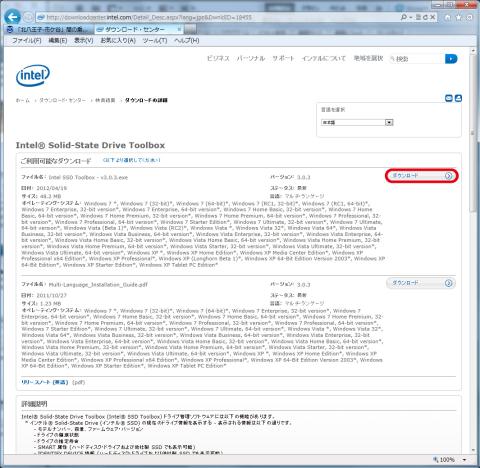
Task: Click the Intel logo
Action: 33,75
